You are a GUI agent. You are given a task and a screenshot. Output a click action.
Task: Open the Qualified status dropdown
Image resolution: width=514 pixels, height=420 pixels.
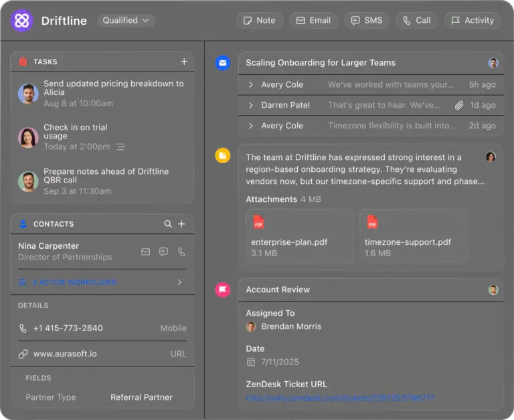pyautogui.click(x=126, y=21)
